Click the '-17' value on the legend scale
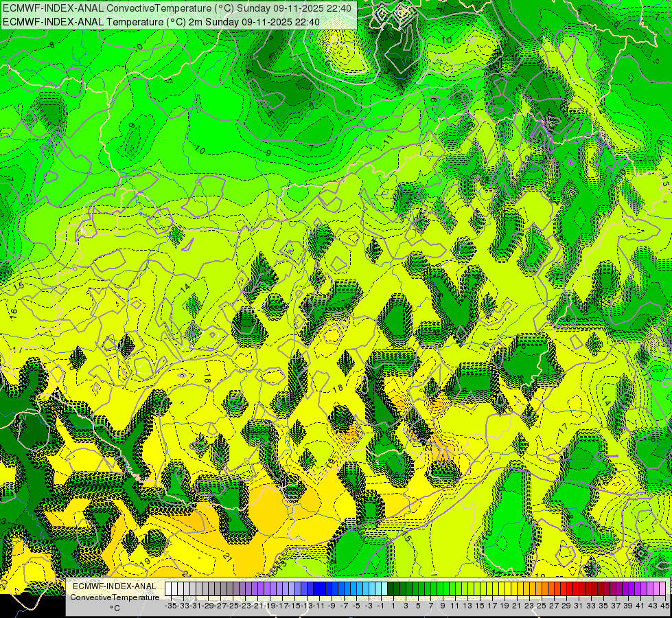 (x=282, y=606)
